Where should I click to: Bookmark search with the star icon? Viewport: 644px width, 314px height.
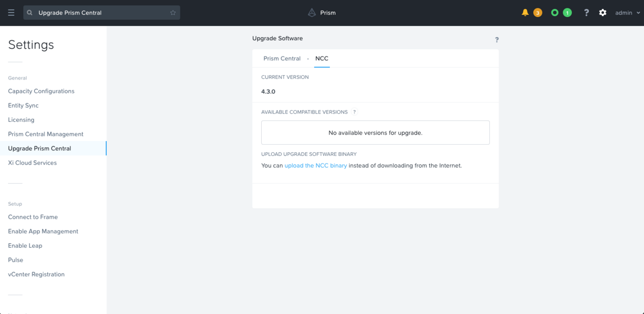tap(173, 13)
